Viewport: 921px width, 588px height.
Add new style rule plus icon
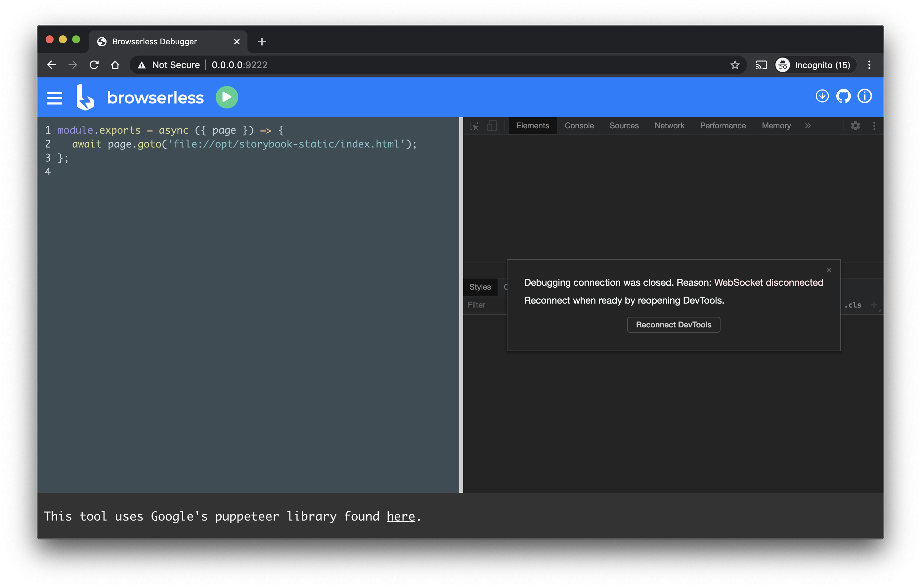pyautogui.click(x=874, y=305)
